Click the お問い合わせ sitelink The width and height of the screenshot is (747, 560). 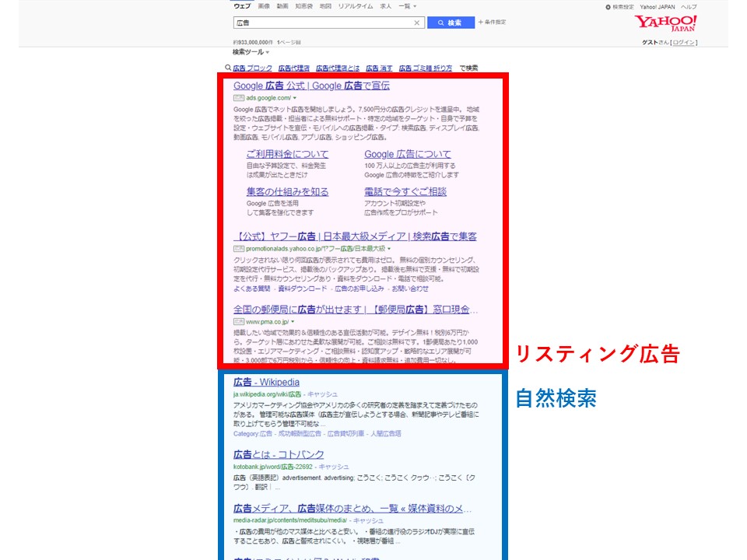[410, 289]
